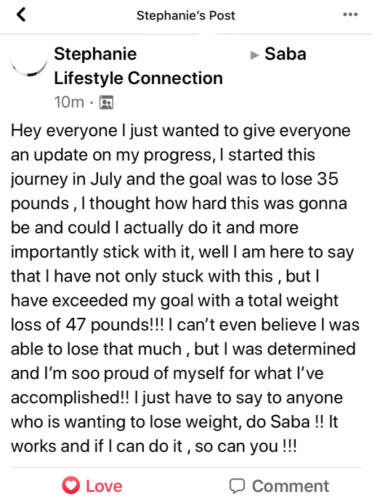
Task: Tap the post body paragraph text
Action: 185,288
